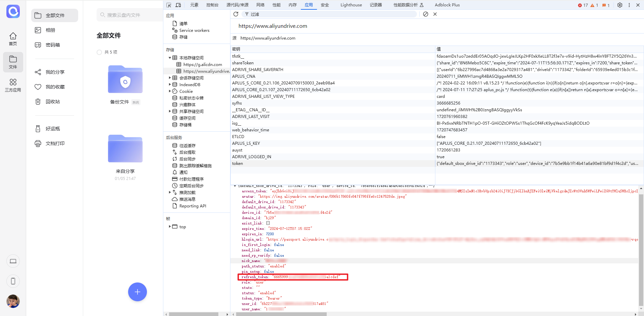Expand the 会话存储空间 tree node
The image size is (644, 316).
(x=170, y=78)
